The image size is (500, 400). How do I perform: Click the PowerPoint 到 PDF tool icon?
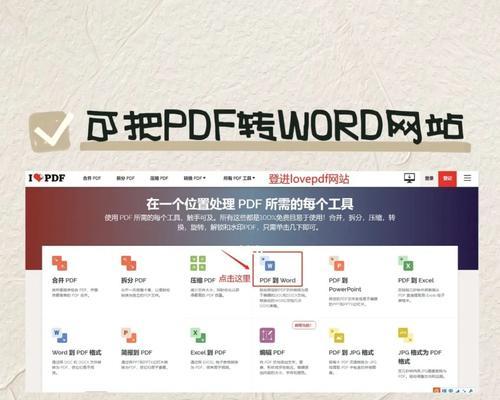pos(129,335)
